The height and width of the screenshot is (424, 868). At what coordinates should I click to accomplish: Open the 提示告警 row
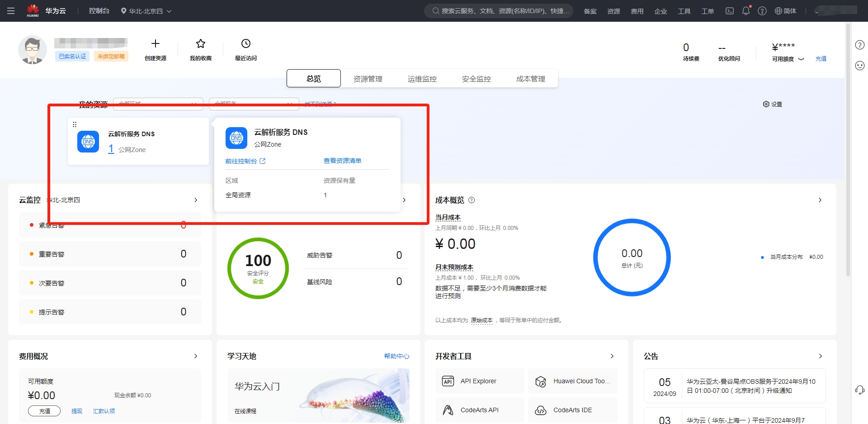pyautogui.click(x=110, y=312)
